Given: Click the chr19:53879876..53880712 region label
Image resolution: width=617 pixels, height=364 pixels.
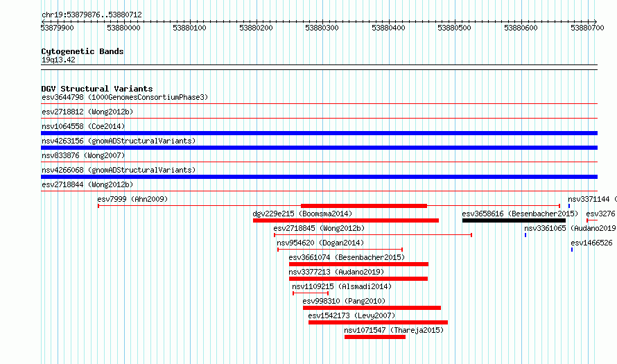Looking at the screenshot, I should coord(92,15).
